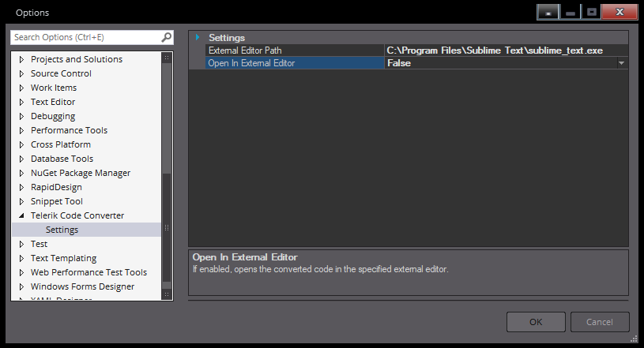Screen dimensions: 644x348
Task: Expand Projects and Solutions node
Action: [22, 59]
